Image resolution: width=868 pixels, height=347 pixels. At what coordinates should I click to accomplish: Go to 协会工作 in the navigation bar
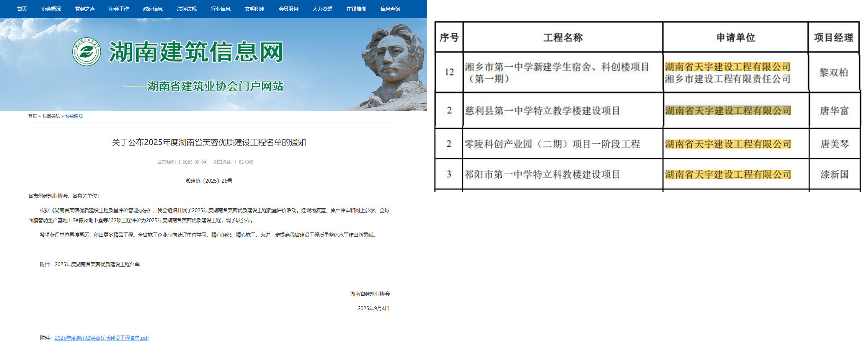tap(119, 9)
